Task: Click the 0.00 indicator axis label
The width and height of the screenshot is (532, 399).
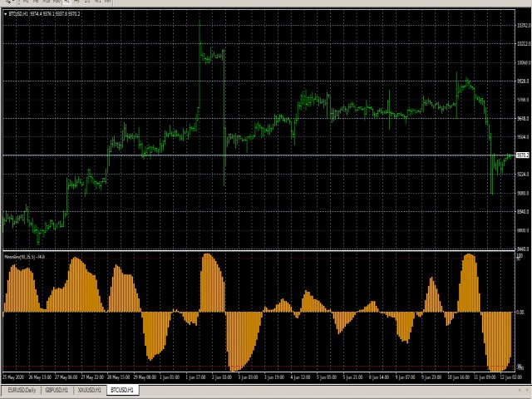Action: pyautogui.click(x=520, y=313)
